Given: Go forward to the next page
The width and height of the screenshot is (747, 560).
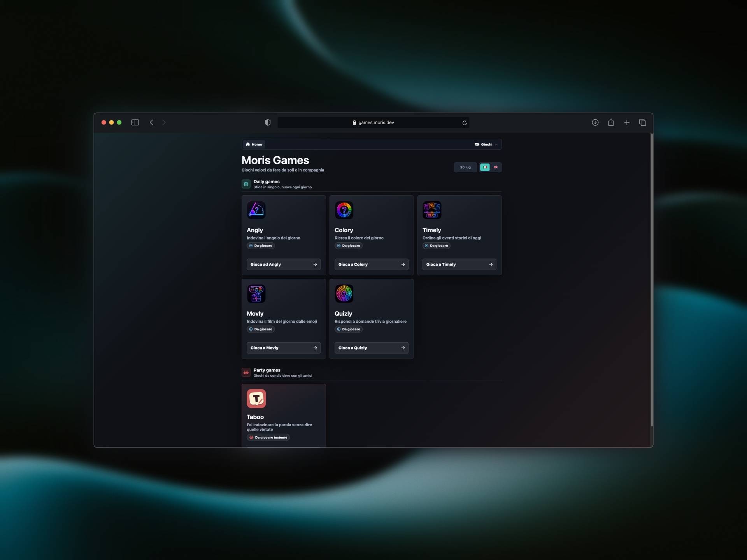Looking at the screenshot, I should coord(164,122).
